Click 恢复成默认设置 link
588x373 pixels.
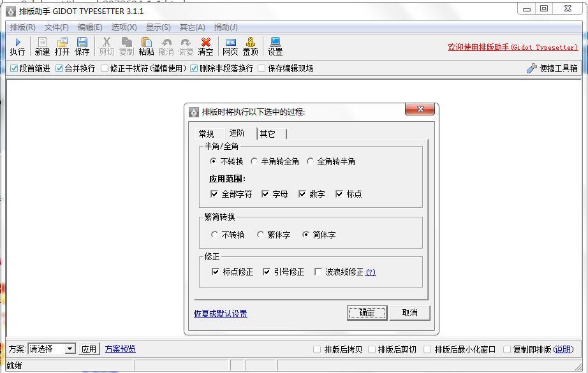tap(221, 314)
